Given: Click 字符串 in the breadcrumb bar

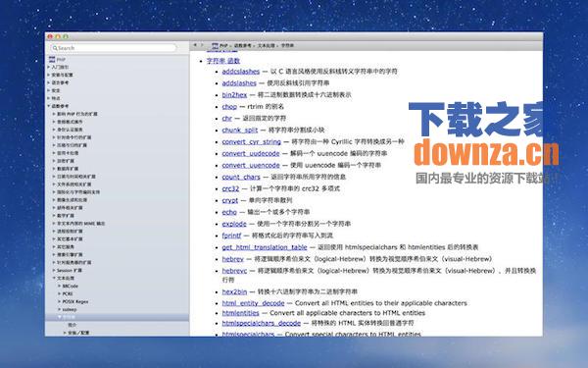Looking at the screenshot, I should [x=287, y=46].
